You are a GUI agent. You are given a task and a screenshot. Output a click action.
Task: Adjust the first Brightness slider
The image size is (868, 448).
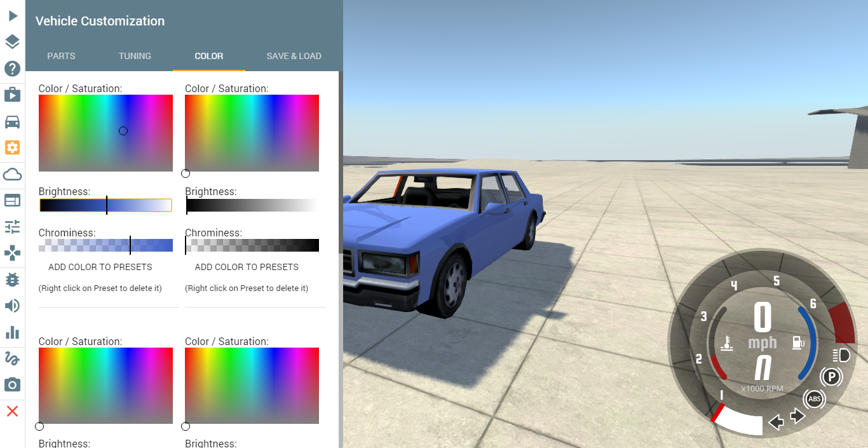click(x=105, y=205)
